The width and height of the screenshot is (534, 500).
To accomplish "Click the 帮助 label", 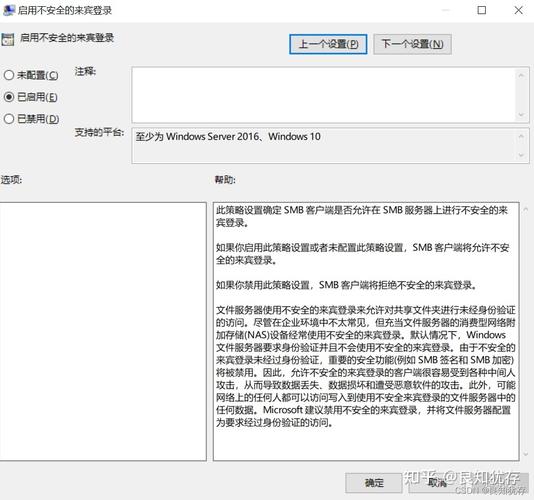I will (x=225, y=179).
